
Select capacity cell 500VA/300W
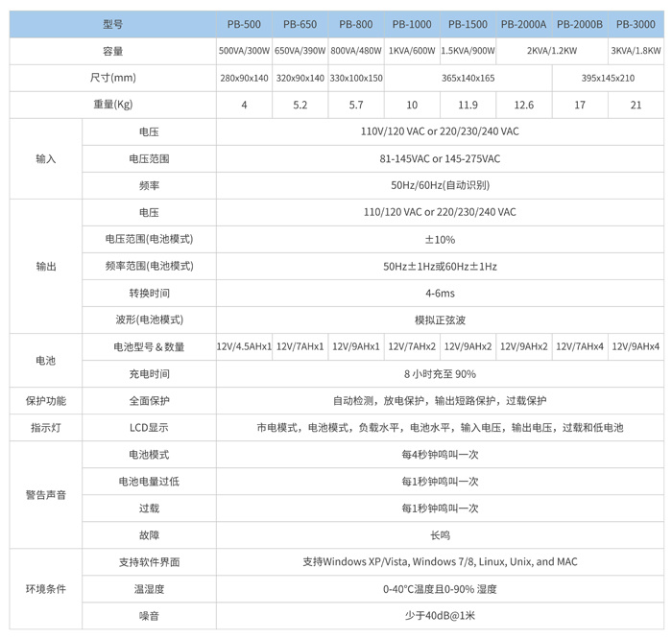[x=244, y=51]
